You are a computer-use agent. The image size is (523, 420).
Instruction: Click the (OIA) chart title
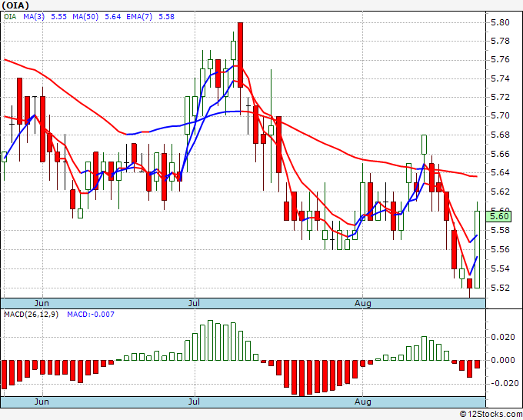tap(15, 5)
